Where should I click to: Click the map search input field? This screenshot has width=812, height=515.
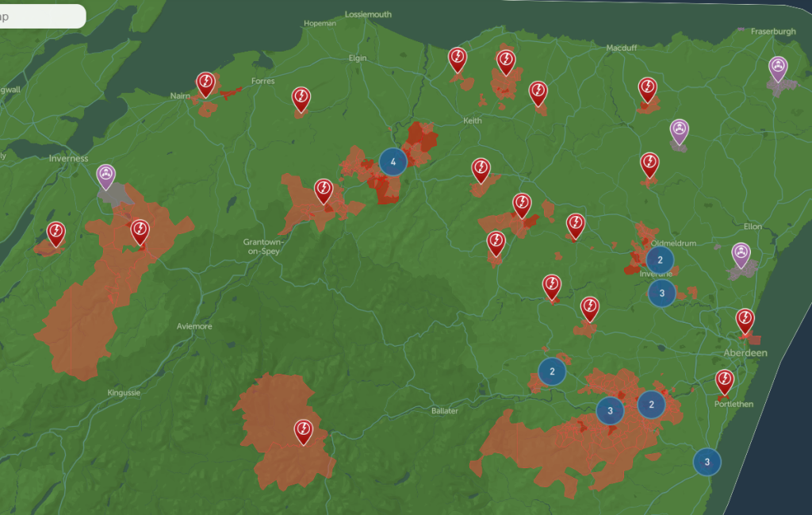(40, 16)
